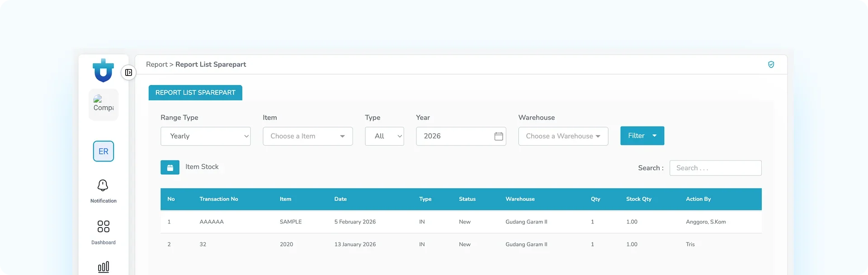Sort by Date column header
Image resolution: width=868 pixels, height=275 pixels.
pos(340,199)
